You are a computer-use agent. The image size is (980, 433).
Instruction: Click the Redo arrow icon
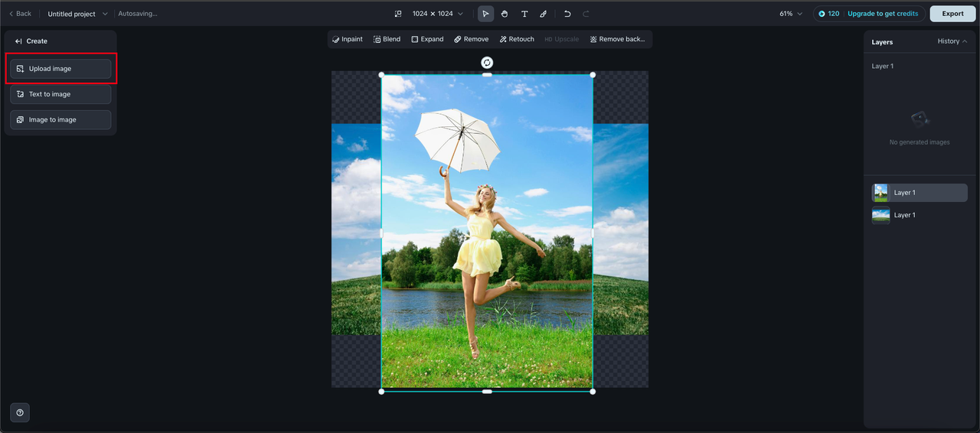586,14
